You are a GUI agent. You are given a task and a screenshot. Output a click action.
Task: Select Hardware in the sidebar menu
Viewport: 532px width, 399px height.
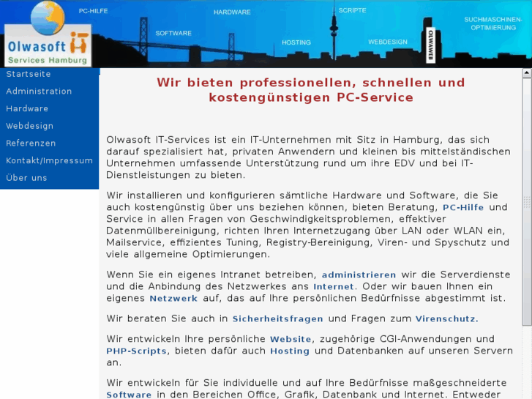click(x=27, y=108)
